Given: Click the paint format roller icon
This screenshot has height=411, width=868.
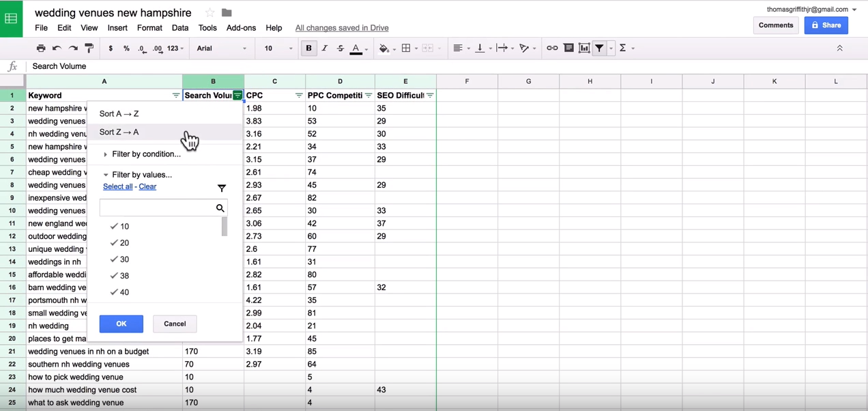Looking at the screenshot, I should 89,48.
